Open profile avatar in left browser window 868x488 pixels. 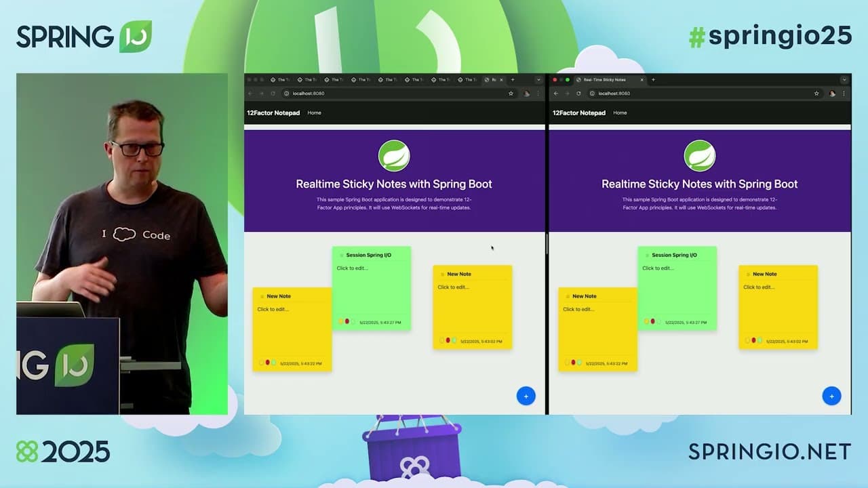[x=527, y=94]
